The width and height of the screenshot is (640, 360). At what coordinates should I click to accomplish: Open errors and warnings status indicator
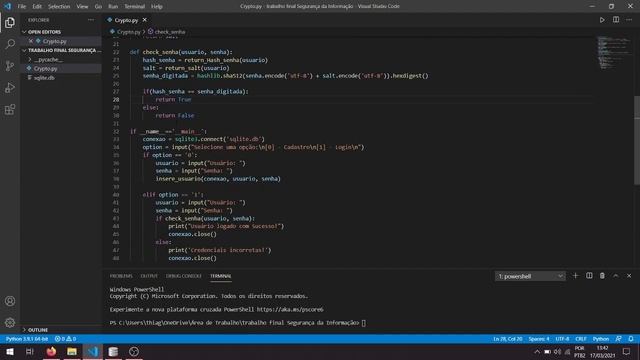pos(65,339)
